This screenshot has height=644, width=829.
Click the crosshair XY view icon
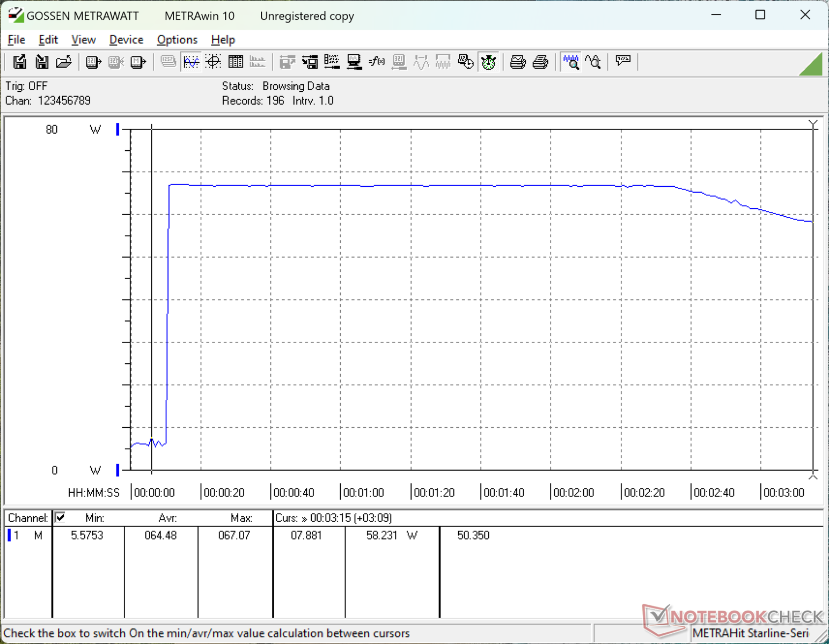213,62
